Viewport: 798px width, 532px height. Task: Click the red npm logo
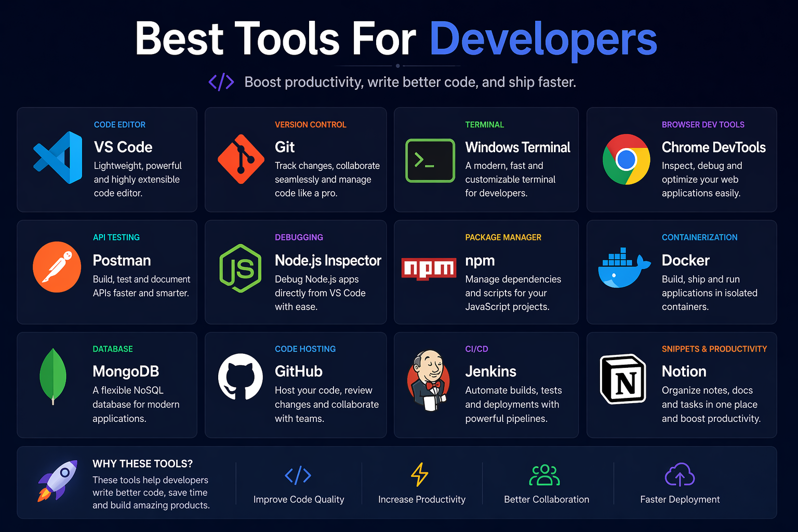(429, 269)
